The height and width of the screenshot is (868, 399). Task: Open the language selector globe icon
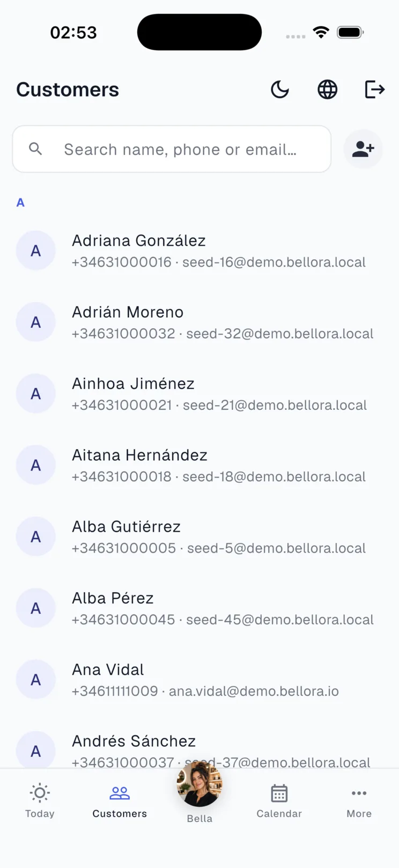click(x=327, y=90)
